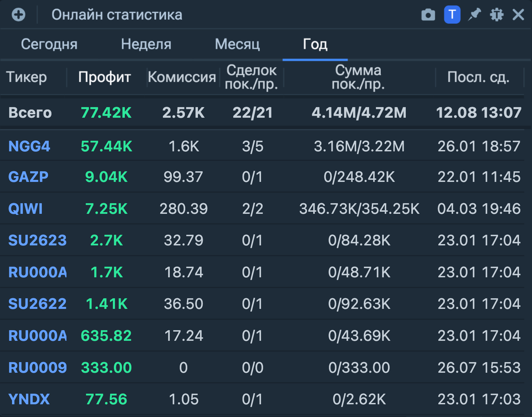
Task: Sort by the Тикер column header
Action: [x=26, y=77]
